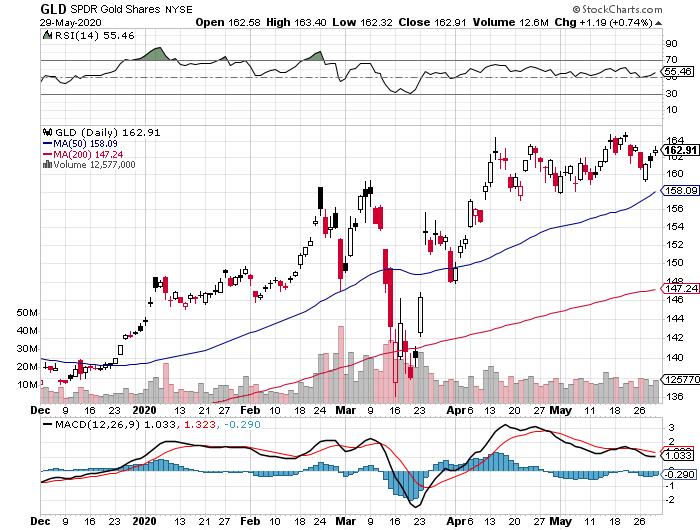This screenshot has width=700, height=530.
Task: Click the 70 label on RSI axis
Action: click(x=671, y=59)
